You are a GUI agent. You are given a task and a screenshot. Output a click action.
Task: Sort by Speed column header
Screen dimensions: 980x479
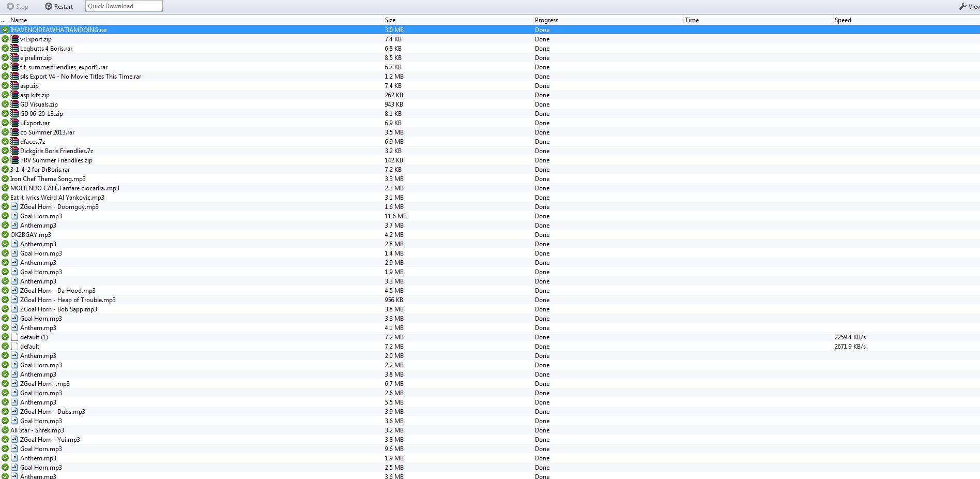click(843, 20)
